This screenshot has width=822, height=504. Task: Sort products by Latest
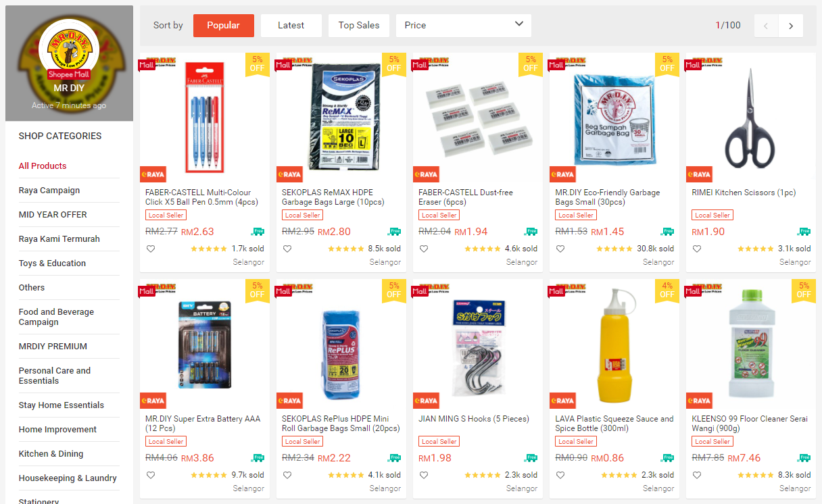pos(291,26)
